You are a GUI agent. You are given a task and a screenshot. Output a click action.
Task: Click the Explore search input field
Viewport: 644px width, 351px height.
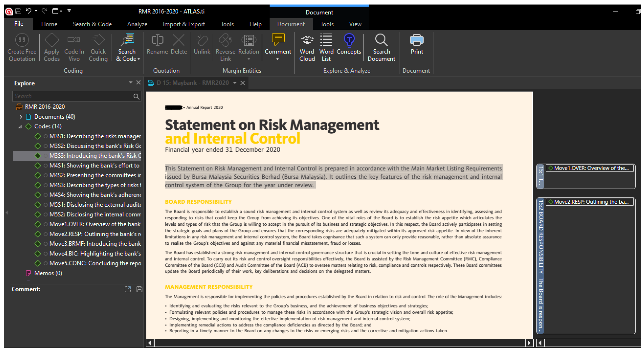tap(73, 96)
